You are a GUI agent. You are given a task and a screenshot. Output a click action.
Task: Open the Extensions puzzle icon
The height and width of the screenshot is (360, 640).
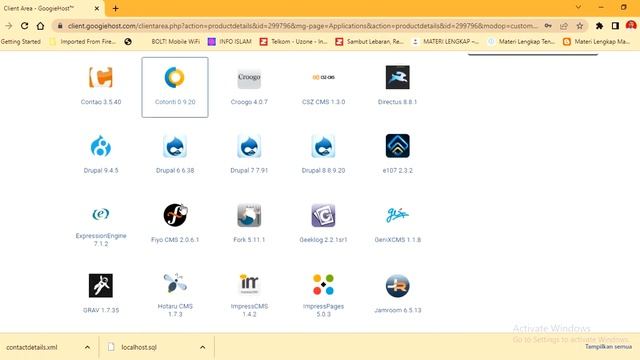[599, 26]
